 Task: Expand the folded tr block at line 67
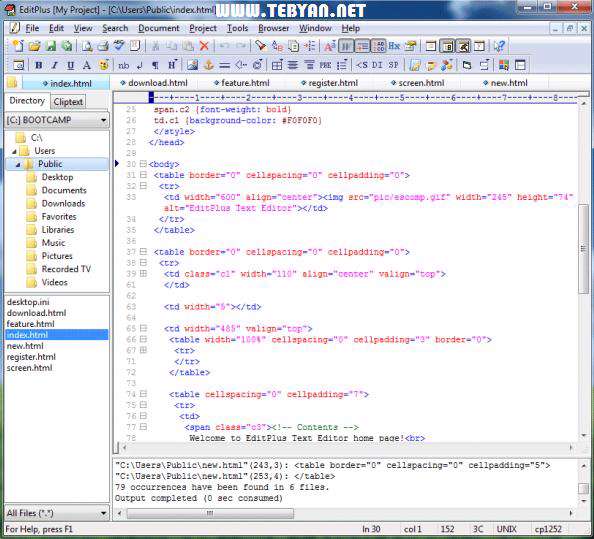143,350
